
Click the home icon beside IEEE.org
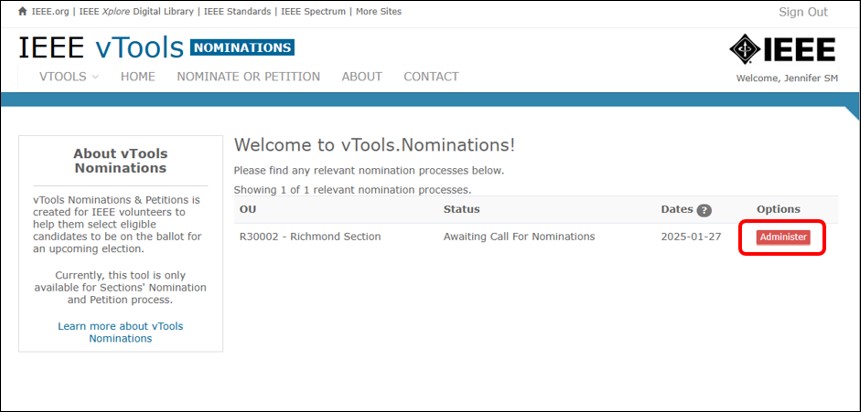(23, 12)
